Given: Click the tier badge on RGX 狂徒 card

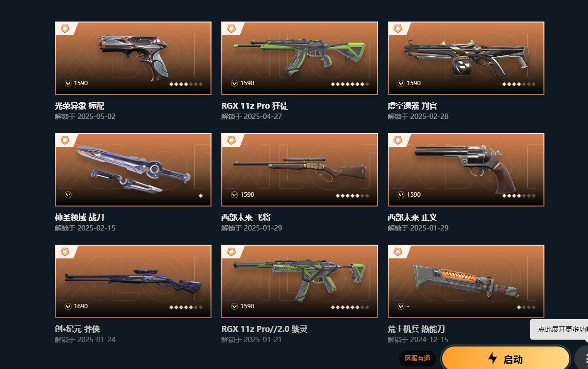Looking at the screenshot, I should pos(231,29).
